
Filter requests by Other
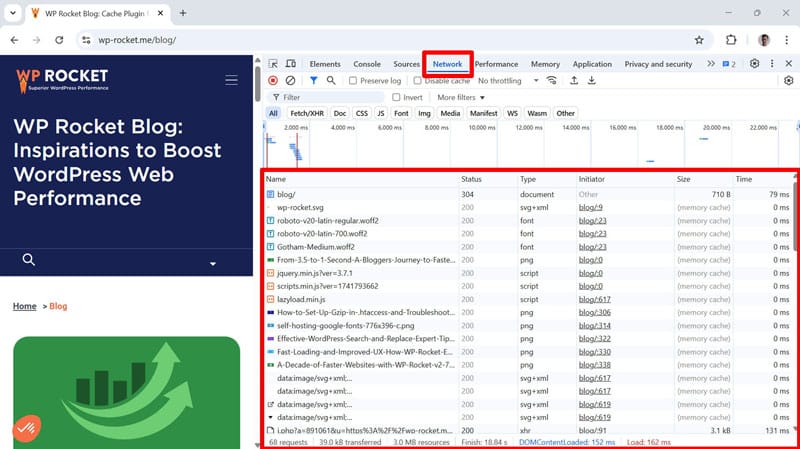pyautogui.click(x=565, y=113)
